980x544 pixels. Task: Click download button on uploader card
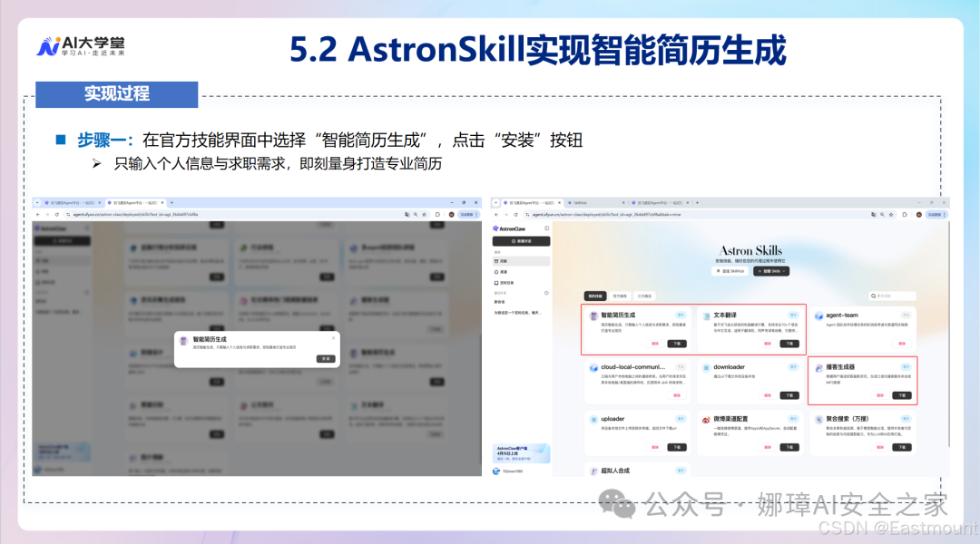point(677,447)
